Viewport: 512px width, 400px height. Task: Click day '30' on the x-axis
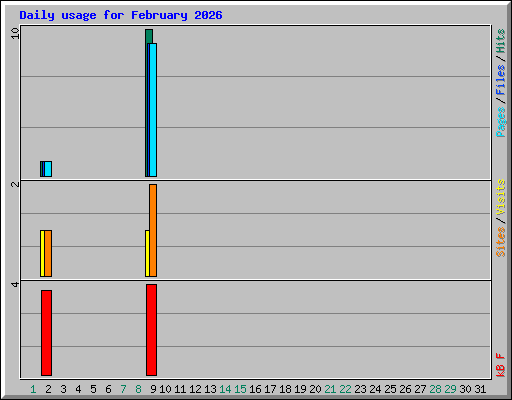point(465,389)
